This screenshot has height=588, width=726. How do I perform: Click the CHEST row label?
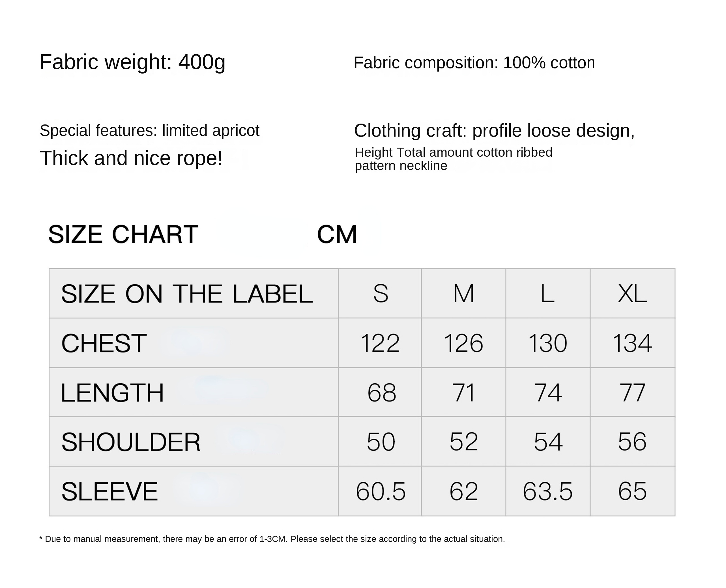[x=104, y=343]
